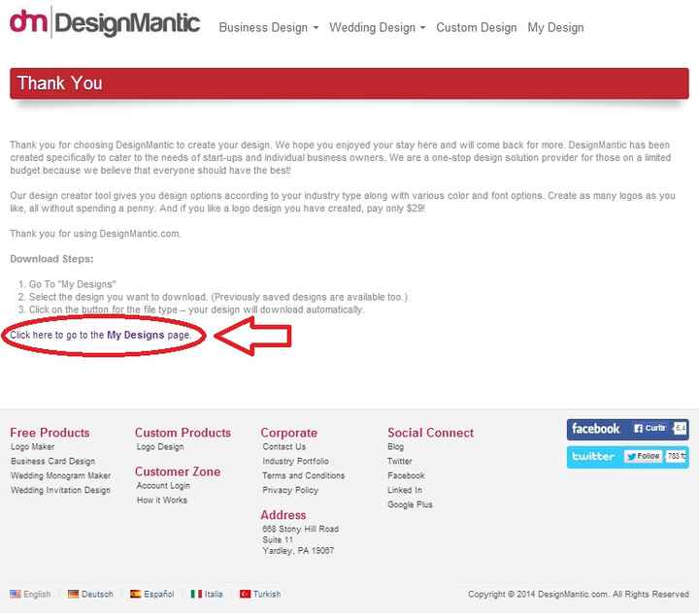The image size is (699, 616).
Task: Open Facebook text link in footer
Action: (x=406, y=475)
